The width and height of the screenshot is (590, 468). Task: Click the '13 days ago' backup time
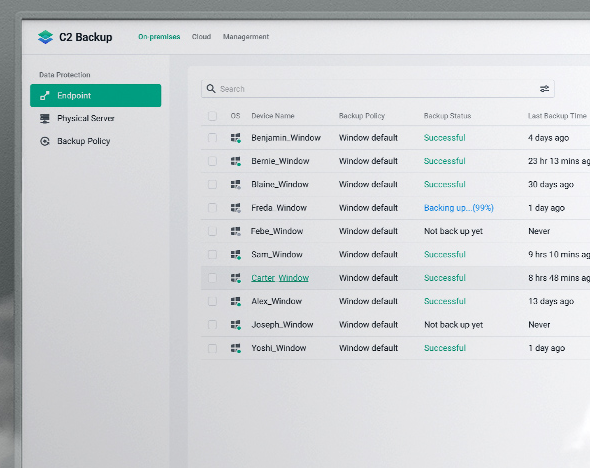coord(551,301)
